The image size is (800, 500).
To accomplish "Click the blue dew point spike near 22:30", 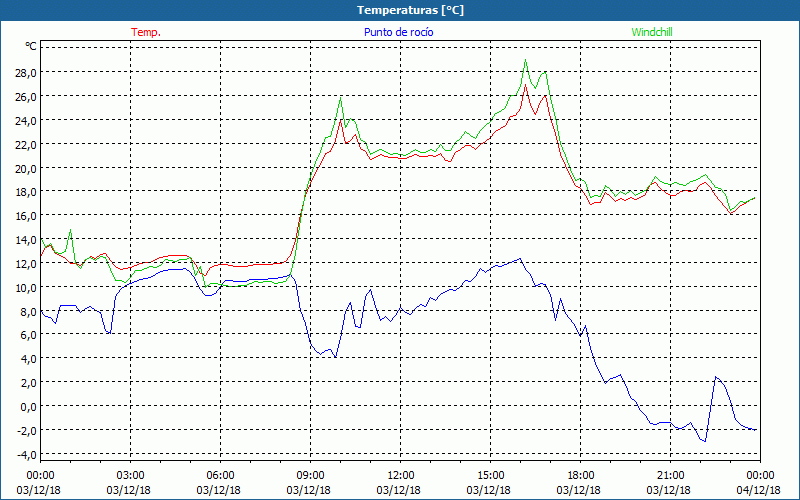I will tap(716, 377).
